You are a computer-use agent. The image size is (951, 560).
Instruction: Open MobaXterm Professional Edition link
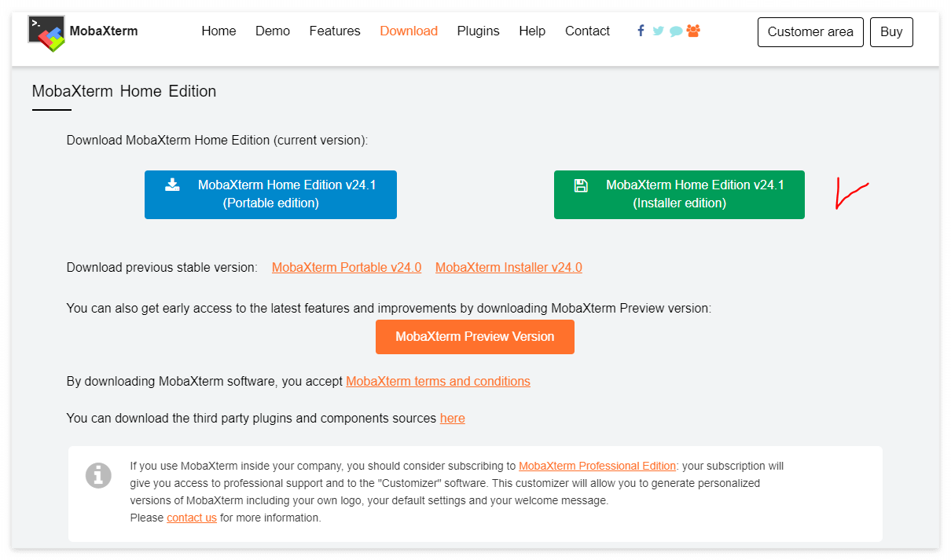tap(597, 466)
